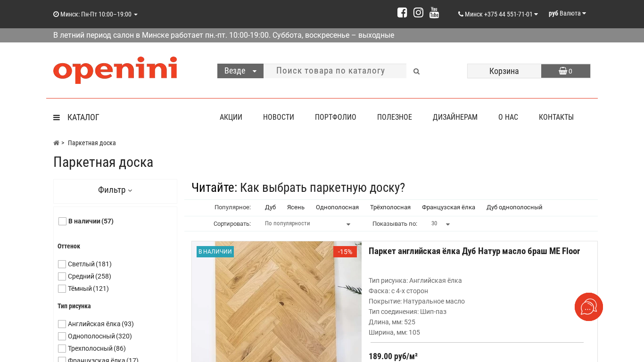Check the 'Трехполосный (86)' filter
This screenshot has height=362, width=644.
(x=62, y=348)
